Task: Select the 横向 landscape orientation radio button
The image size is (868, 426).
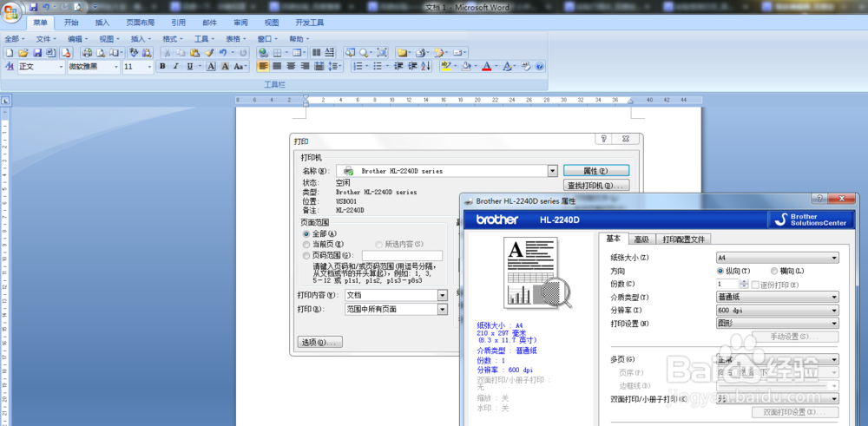Action: [774, 271]
